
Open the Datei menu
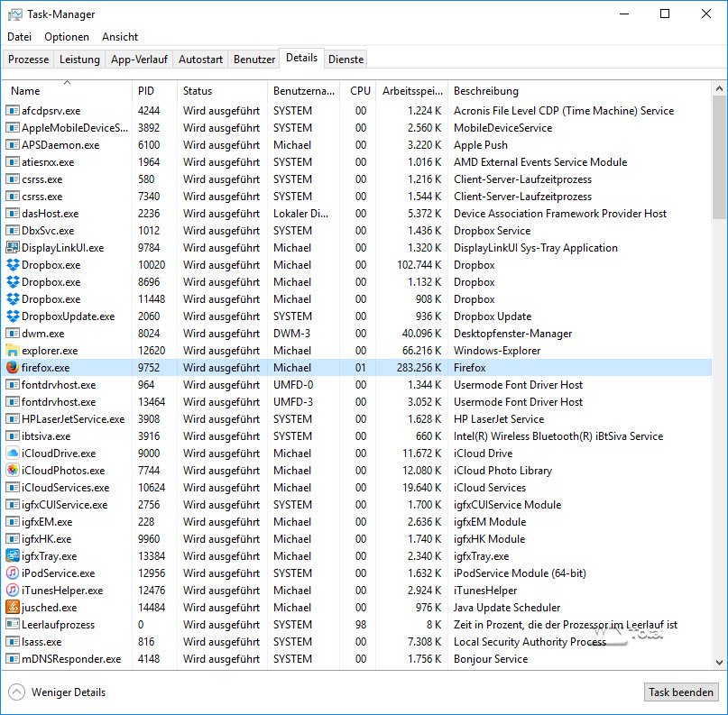tap(20, 37)
